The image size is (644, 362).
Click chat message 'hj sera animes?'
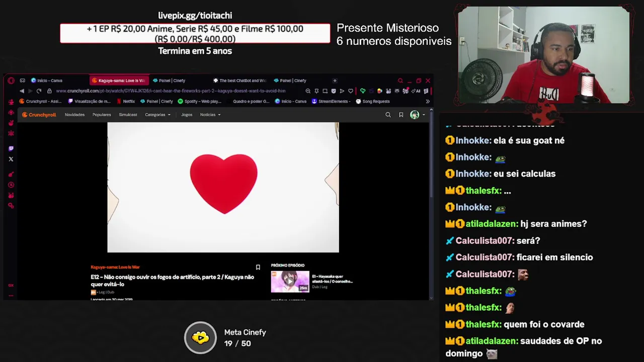[553, 224]
